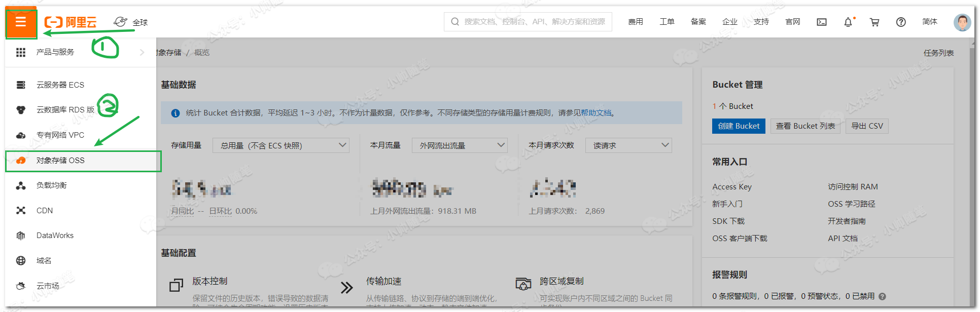Click the 产品与服务 grid icon
Image resolution: width=980 pixels, height=312 pixels.
(21, 52)
